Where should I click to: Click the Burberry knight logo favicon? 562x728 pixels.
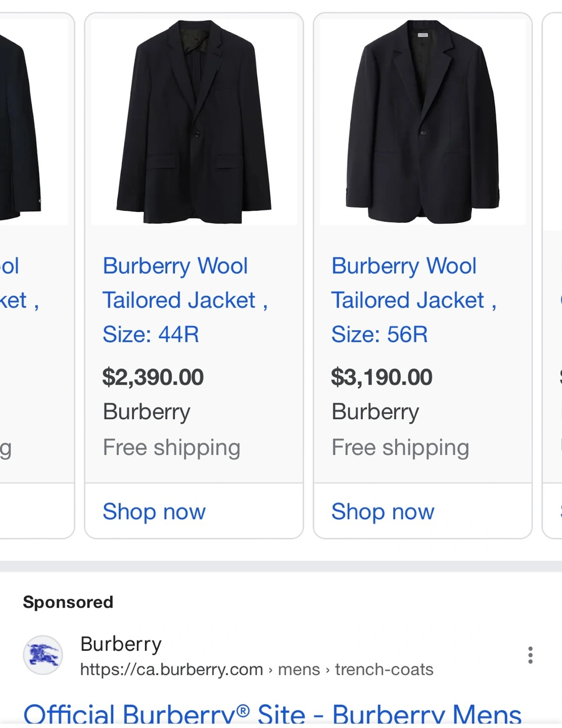click(x=43, y=655)
